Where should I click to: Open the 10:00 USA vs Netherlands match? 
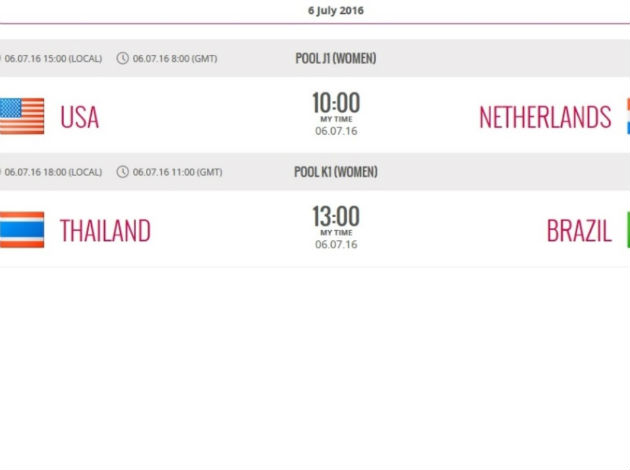point(336,103)
